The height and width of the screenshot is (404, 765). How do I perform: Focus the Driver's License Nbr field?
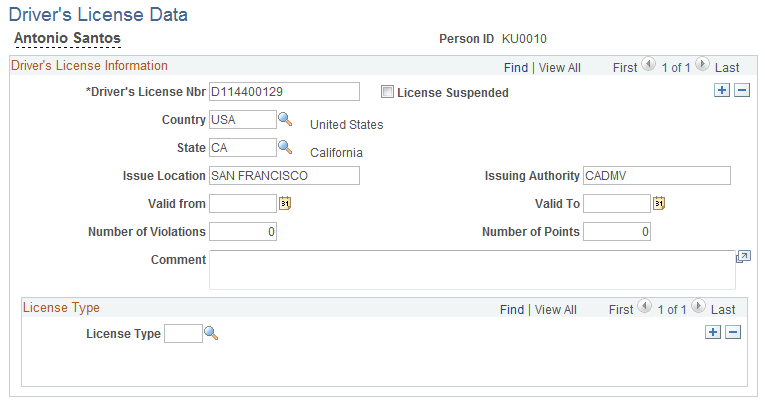pos(284,92)
